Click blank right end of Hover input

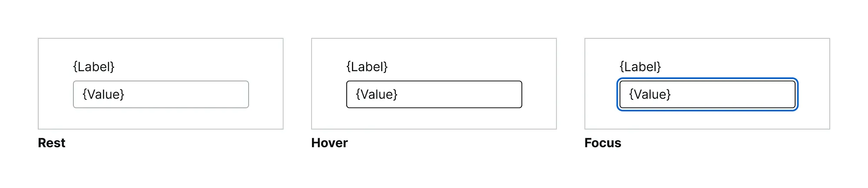(490, 94)
